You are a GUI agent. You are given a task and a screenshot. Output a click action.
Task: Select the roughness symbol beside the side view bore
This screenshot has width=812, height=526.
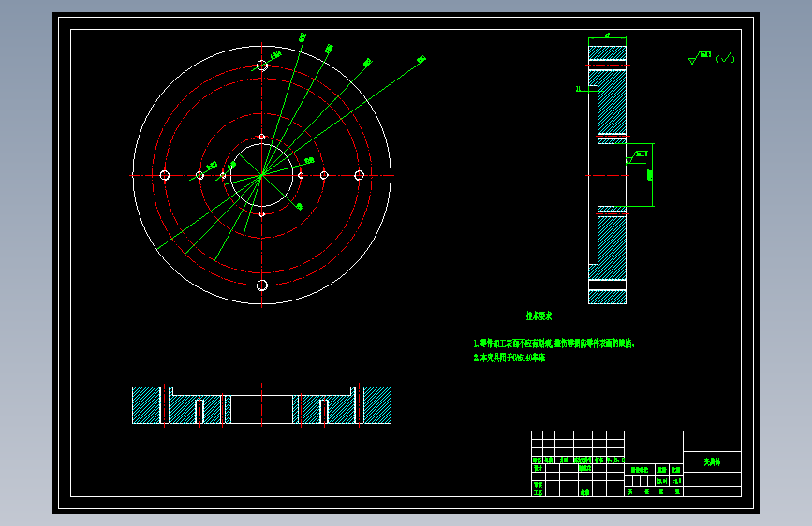[637, 157]
